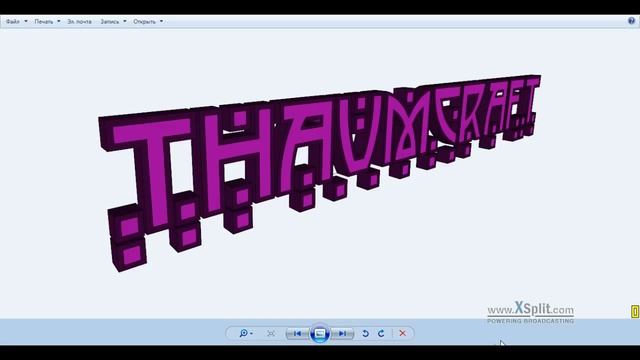Fit image to actual size icon
640x360 pixels.
[271, 333]
